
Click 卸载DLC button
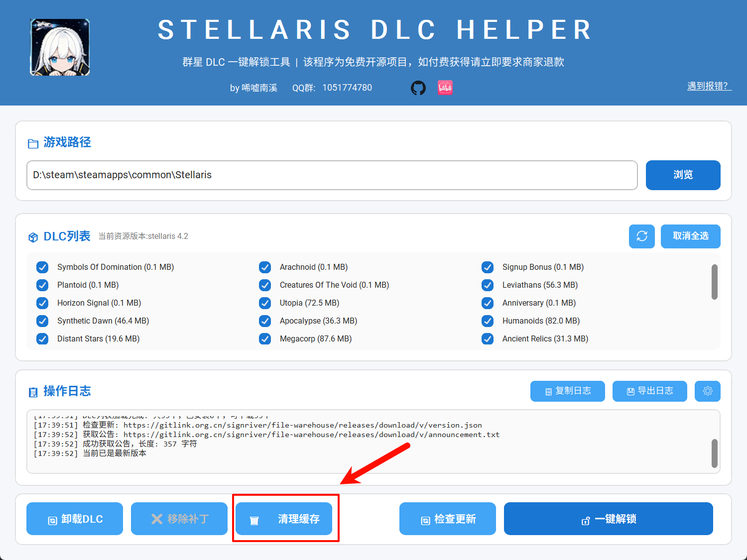coord(75,519)
